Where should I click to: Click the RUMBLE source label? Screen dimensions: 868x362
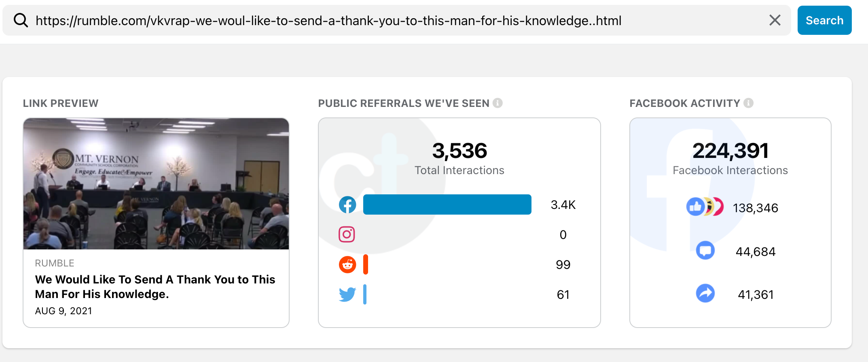click(55, 263)
